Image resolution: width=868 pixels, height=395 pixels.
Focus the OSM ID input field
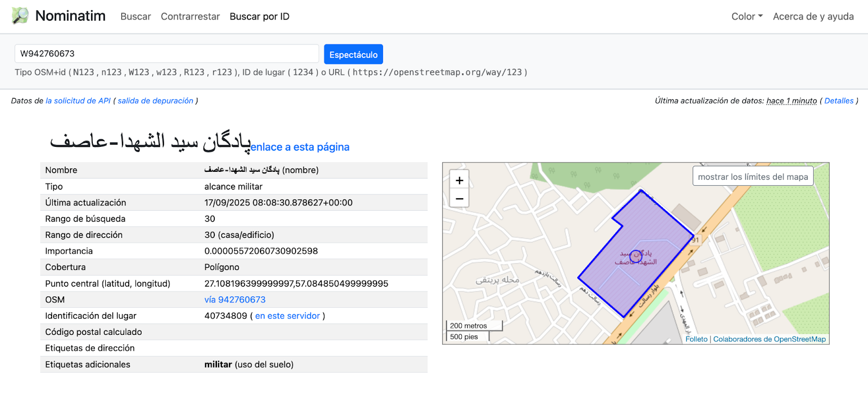[167, 54]
